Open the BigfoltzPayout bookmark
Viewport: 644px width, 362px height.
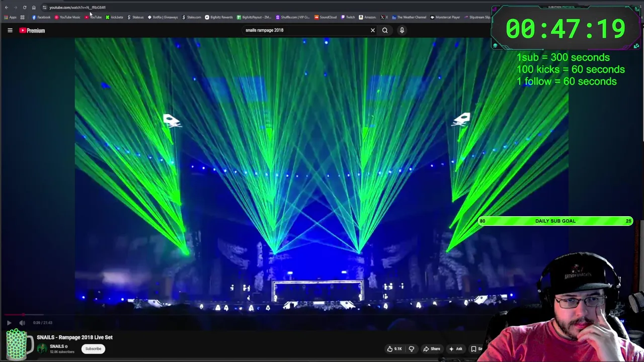tap(255, 18)
